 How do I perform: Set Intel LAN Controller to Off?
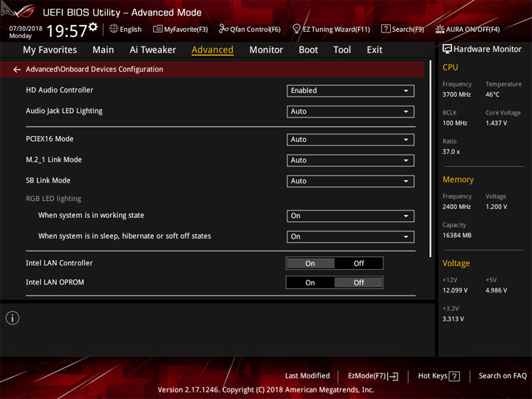358,263
